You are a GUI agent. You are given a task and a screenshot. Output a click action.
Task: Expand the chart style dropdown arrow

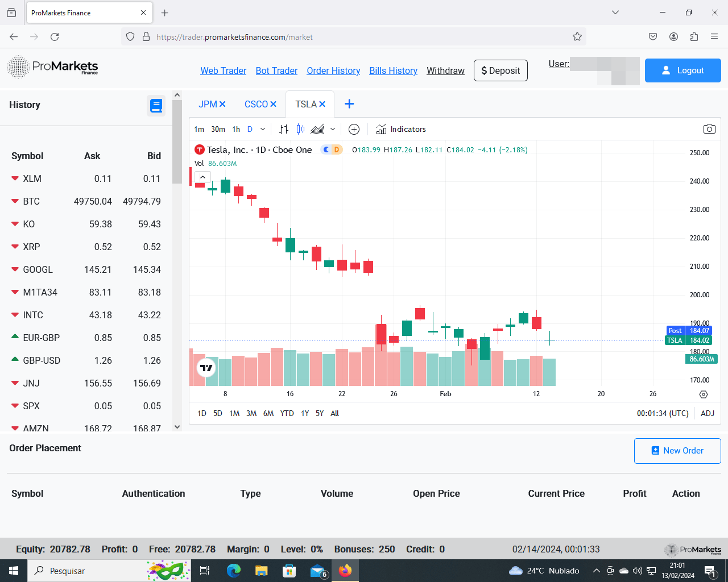click(x=333, y=129)
